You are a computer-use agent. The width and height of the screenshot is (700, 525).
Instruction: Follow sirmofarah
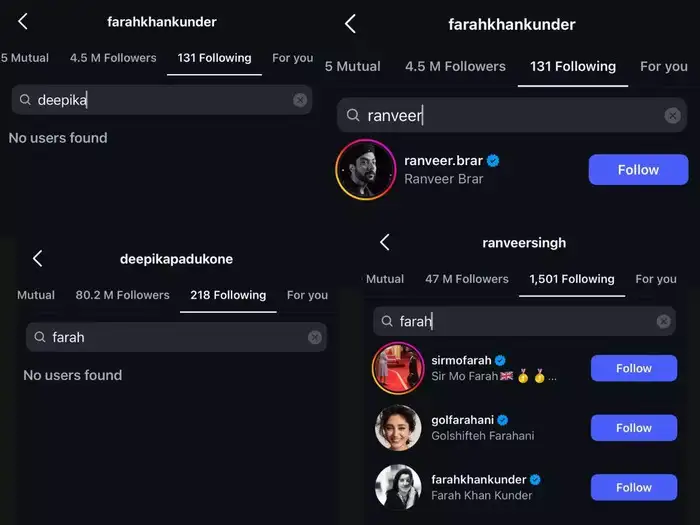pos(633,368)
